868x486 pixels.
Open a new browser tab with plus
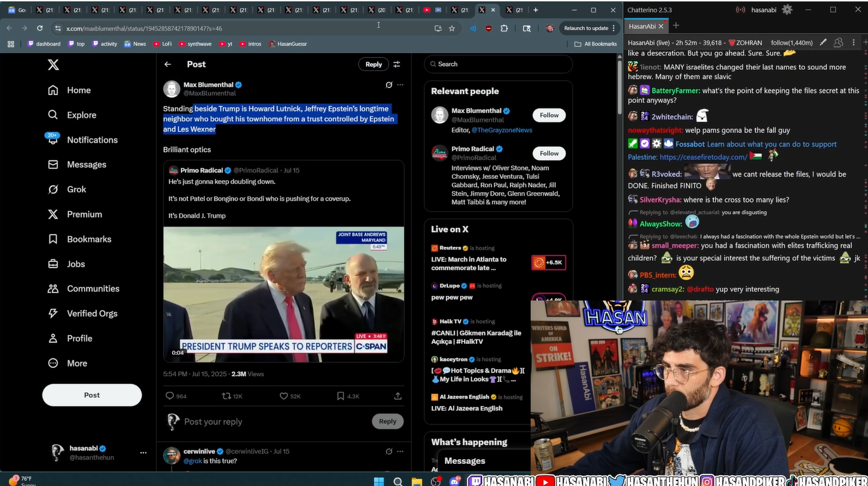pos(536,10)
